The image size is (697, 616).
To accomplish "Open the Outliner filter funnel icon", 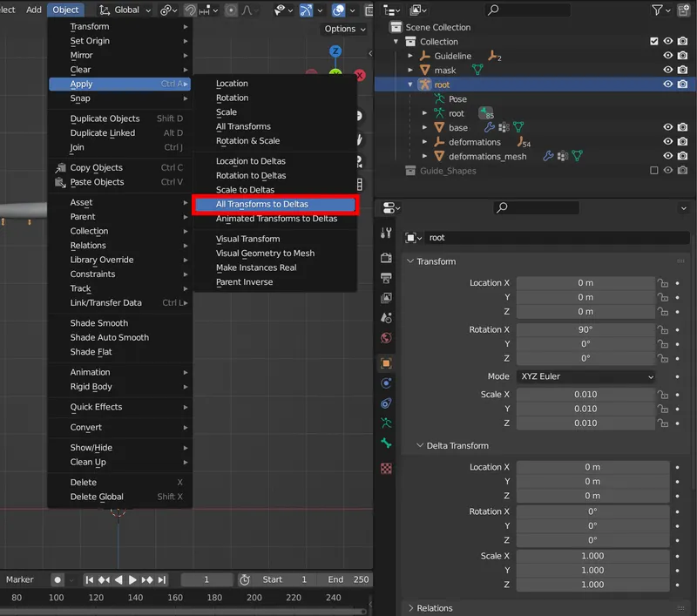I will tap(656, 10).
